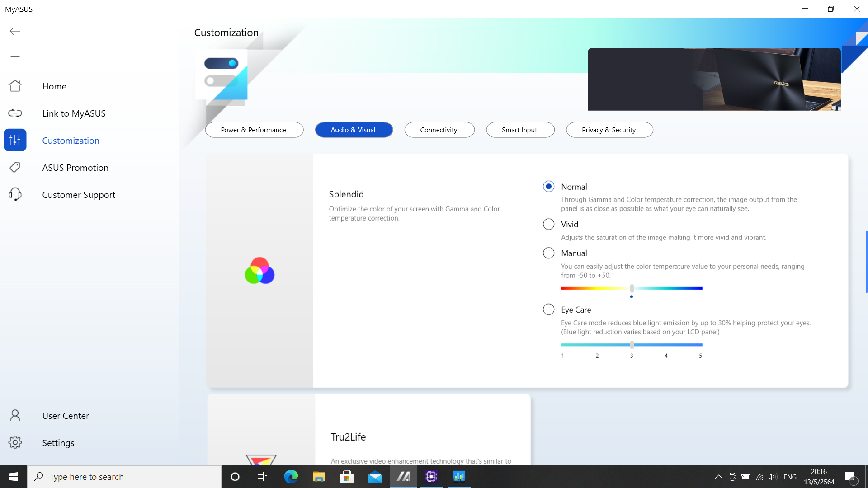Click the blue chart app taskbar icon
868x488 pixels.
tap(459, 477)
